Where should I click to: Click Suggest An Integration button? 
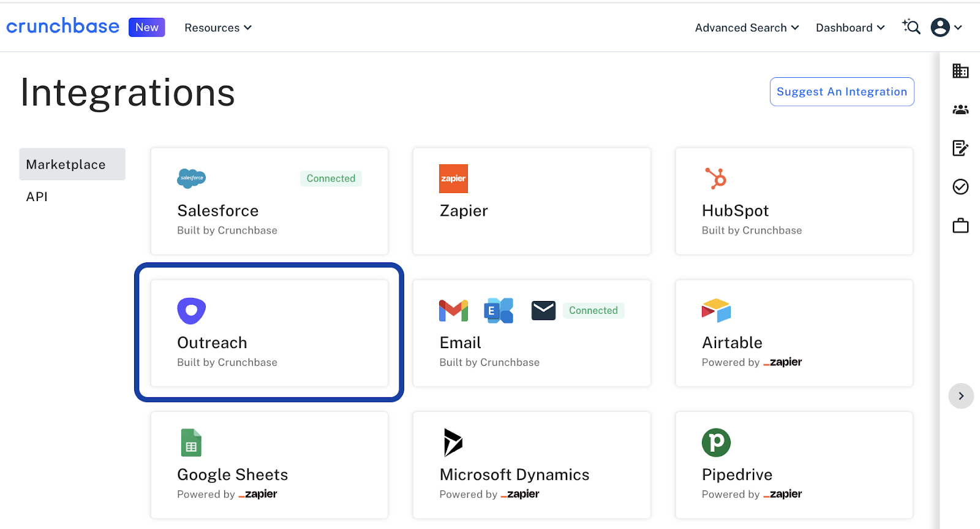(x=842, y=91)
